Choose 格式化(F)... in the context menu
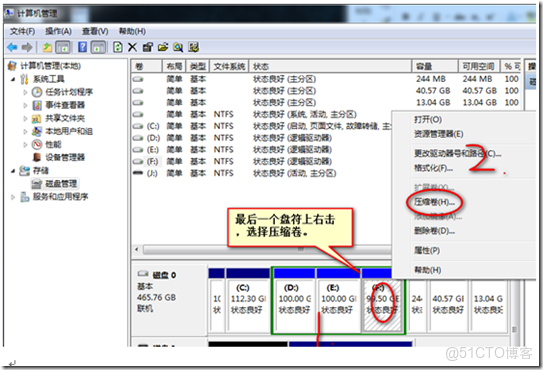The height and width of the screenshot is (370, 543). click(433, 168)
